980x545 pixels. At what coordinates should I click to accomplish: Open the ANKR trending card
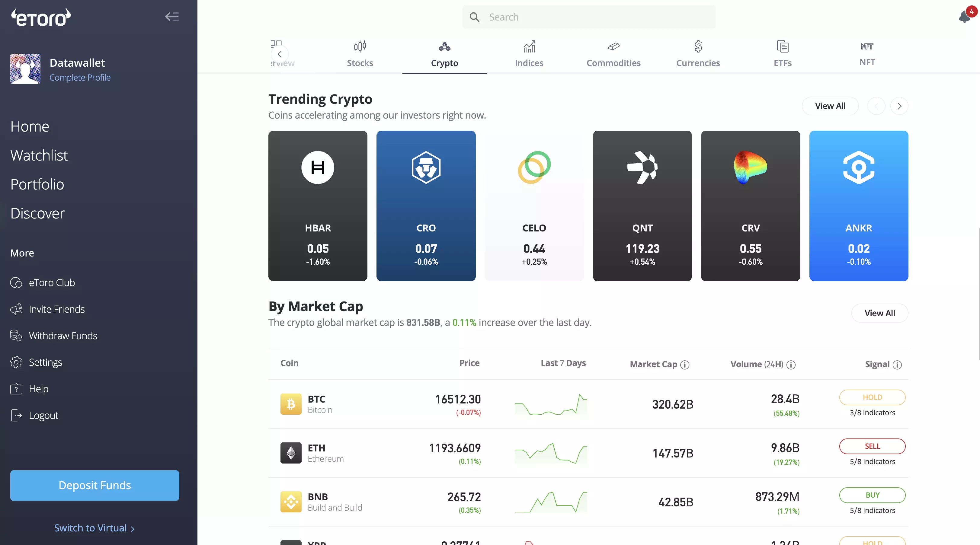click(x=859, y=206)
